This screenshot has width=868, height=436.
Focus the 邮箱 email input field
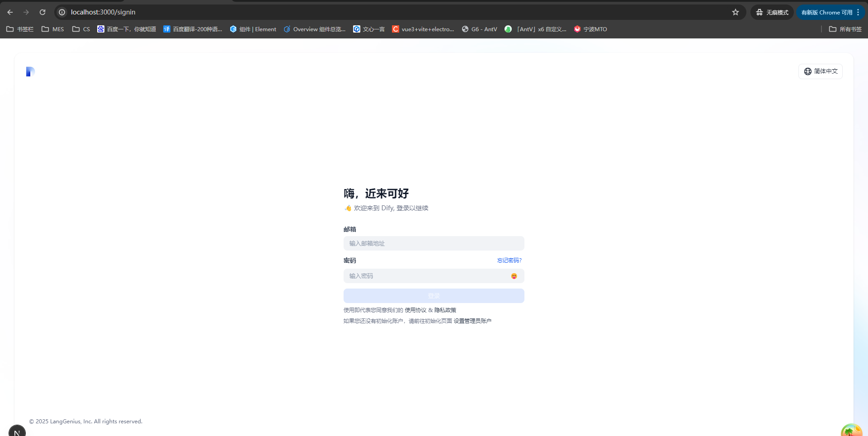click(434, 243)
